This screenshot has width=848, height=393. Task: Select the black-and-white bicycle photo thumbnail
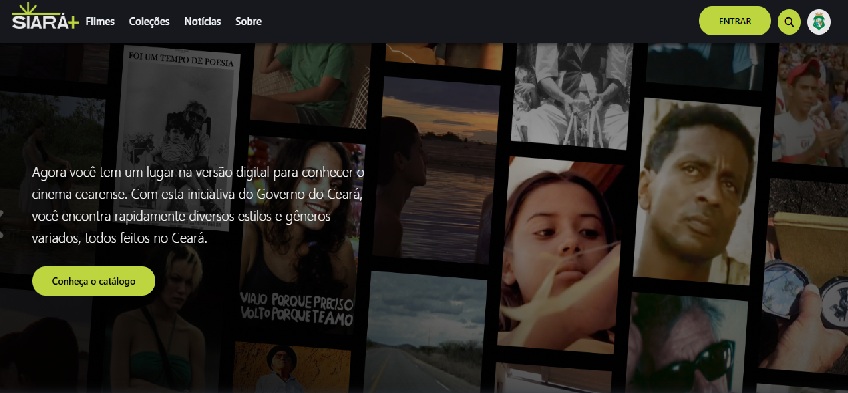click(x=572, y=95)
